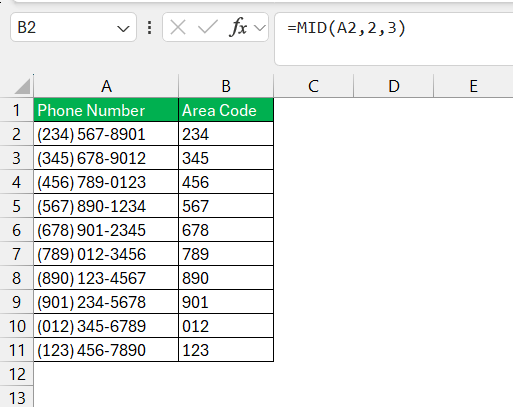Click into the formula bar with =MID(A2,2,3)
Viewport: 513px width, 407px height.
tap(394, 39)
